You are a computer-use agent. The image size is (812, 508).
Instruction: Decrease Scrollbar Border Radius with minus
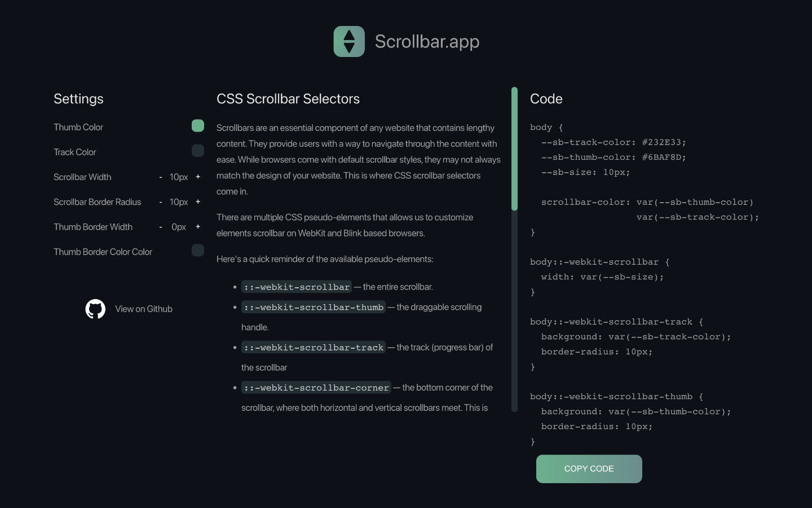tap(161, 202)
